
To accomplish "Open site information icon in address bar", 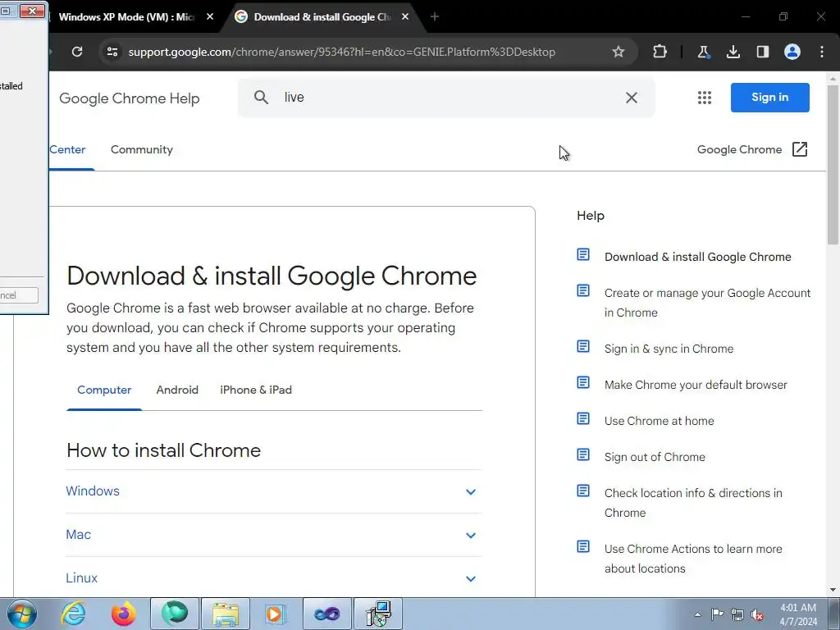I will pyautogui.click(x=112, y=52).
